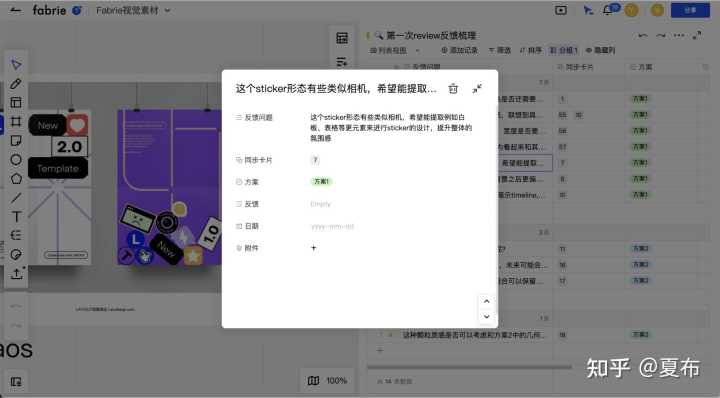Click the 添加记录 button
Viewport: 720px width, 398px height.
pos(459,50)
